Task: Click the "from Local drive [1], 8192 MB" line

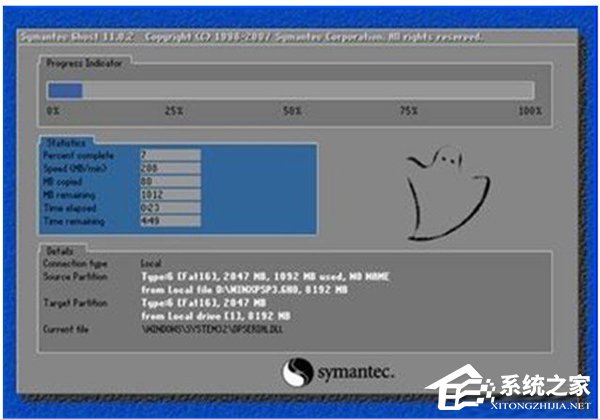Action: [x=216, y=316]
